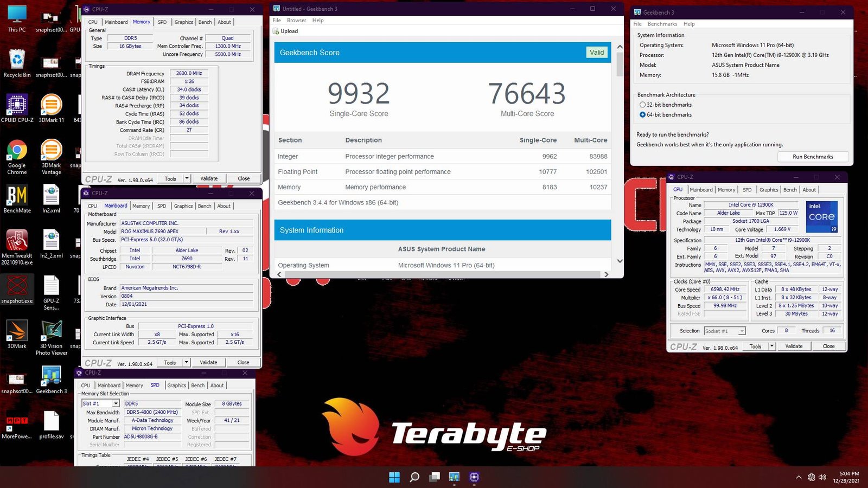Click the Windows Start button
The image size is (868, 488).
(394, 477)
